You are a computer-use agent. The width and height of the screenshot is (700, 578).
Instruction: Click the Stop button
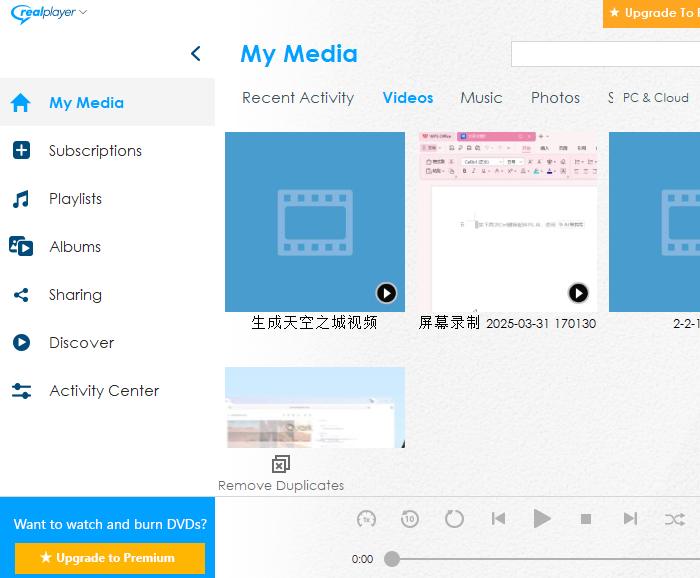586,519
